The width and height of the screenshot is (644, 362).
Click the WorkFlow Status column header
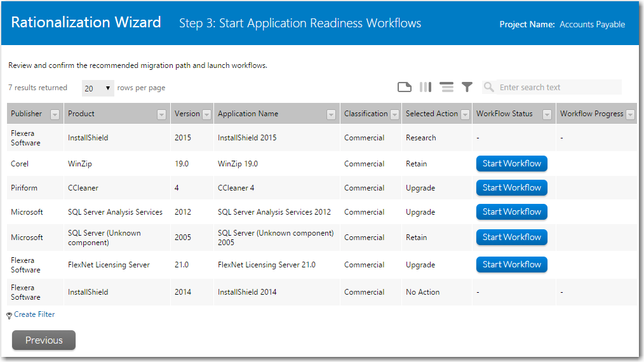pos(504,114)
